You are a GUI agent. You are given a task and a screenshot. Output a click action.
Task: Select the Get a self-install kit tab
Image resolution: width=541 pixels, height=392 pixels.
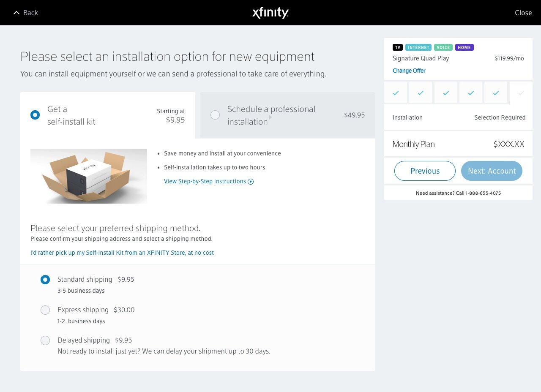(x=108, y=115)
